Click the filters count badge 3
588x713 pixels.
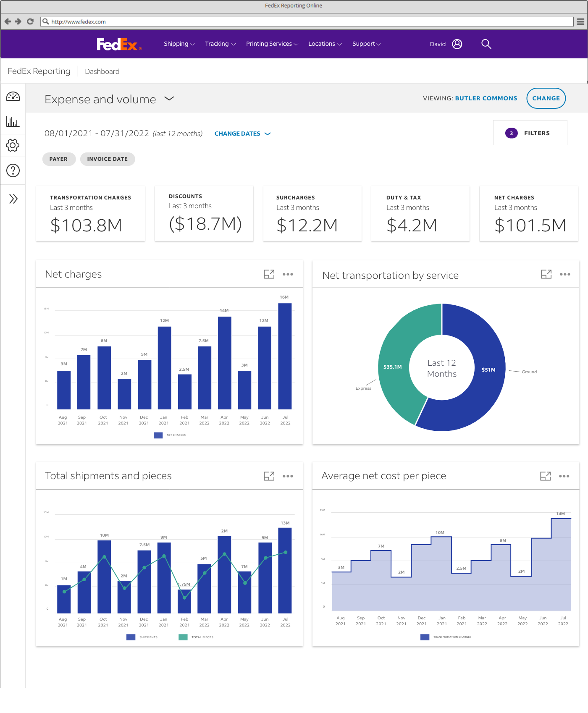[511, 133]
